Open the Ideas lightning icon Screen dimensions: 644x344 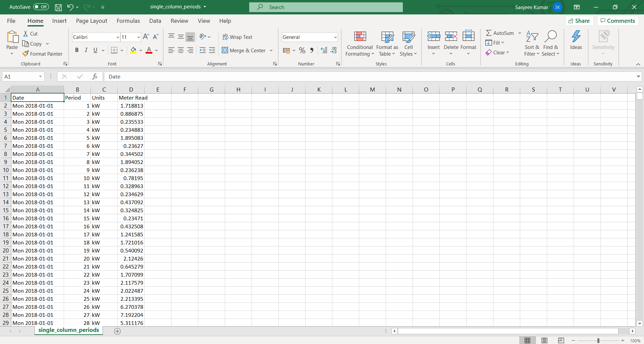(x=576, y=36)
